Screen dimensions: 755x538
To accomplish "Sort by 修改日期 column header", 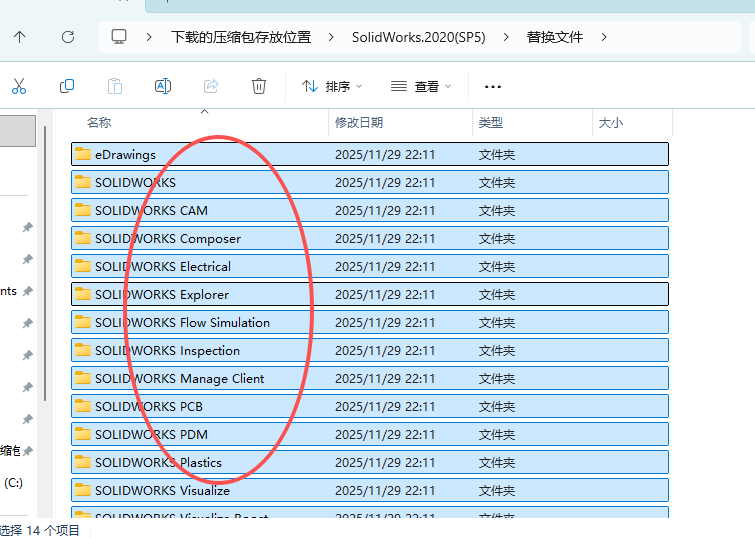I will point(359,123).
